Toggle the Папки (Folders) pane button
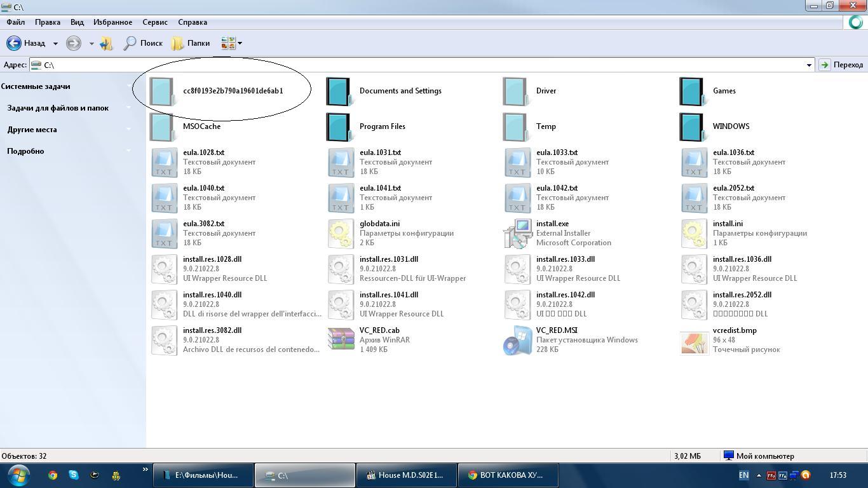 click(191, 43)
